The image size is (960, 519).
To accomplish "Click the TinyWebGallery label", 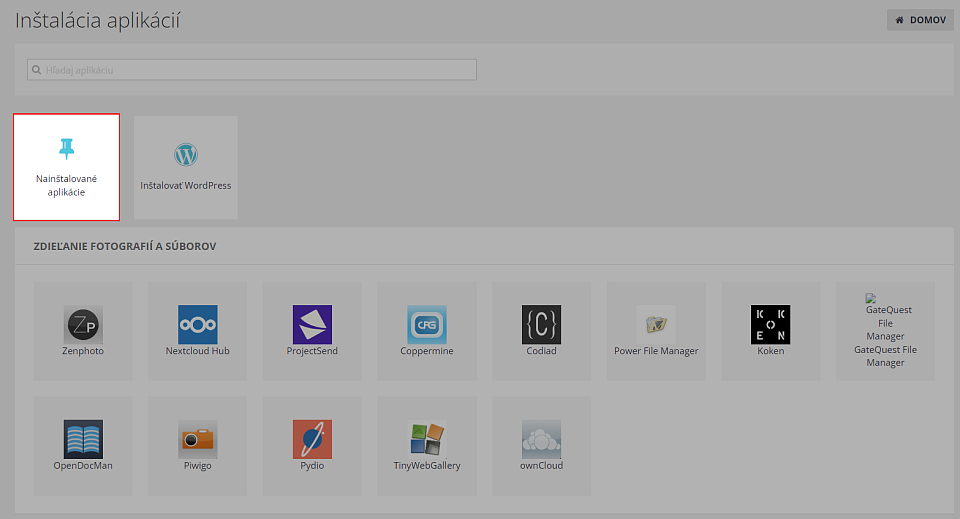I will pyautogui.click(x=427, y=465).
